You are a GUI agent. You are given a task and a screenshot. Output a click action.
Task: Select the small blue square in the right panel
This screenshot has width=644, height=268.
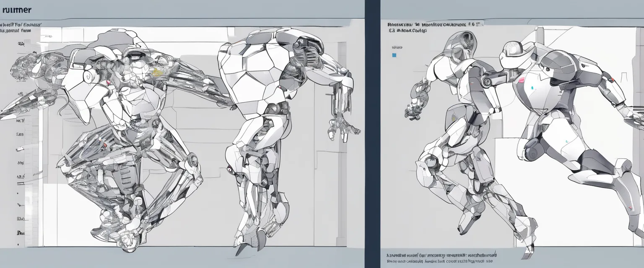click(394, 55)
